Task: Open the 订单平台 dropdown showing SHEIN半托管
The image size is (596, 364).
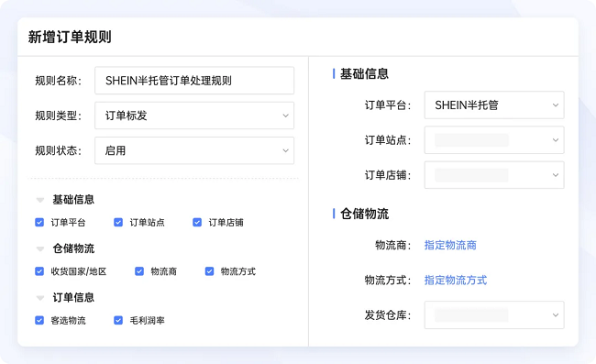Action: click(494, 105)
